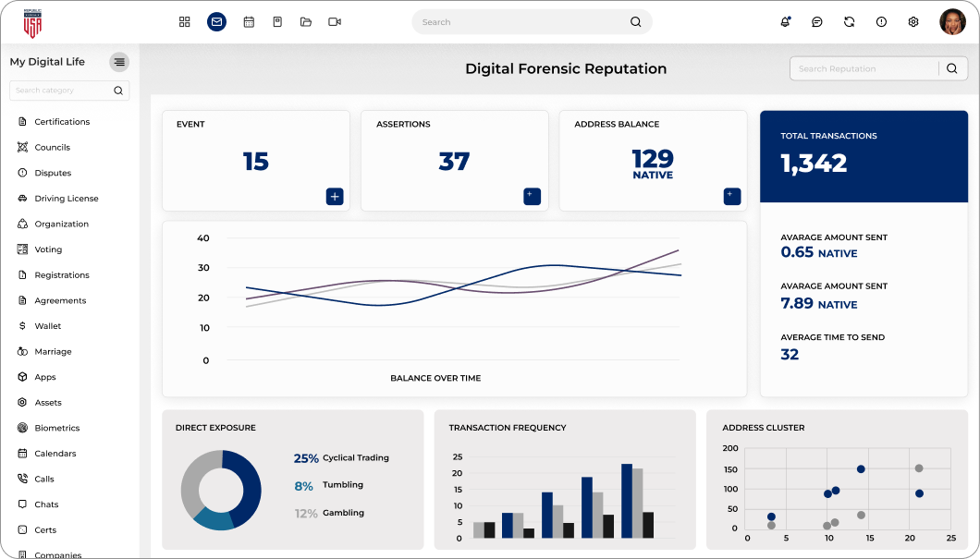Click the refresh sync icon
The width and height of the screenshot is (980, 559).
tap(849, 21)
